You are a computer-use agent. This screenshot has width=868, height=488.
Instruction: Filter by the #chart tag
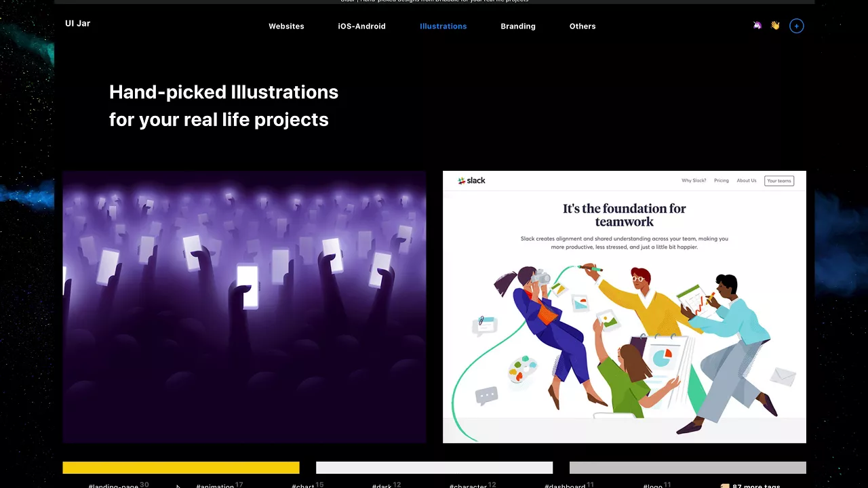[x=307, y=485]
